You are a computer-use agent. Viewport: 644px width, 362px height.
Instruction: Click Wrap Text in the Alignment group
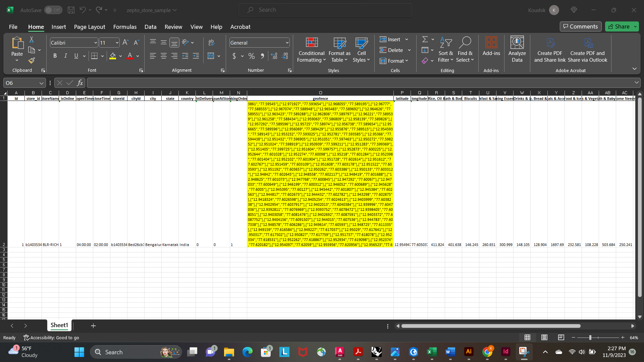pos(211,43)
